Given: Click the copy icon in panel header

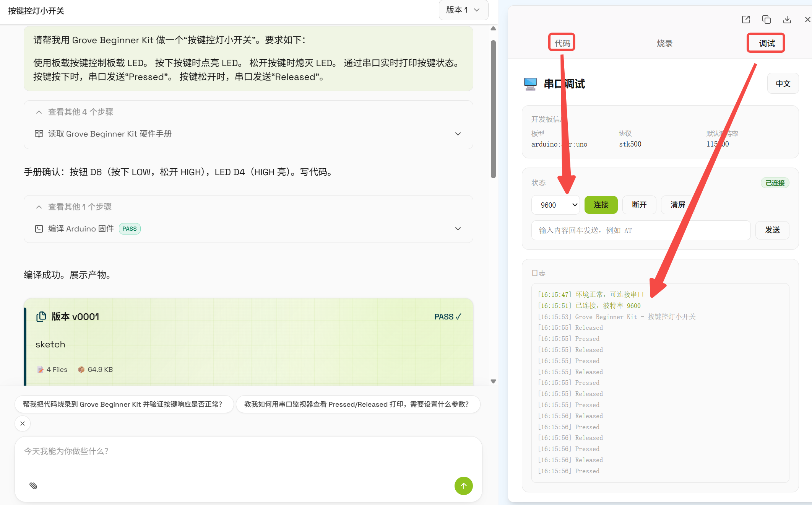Looking at the screenshot, I should (766, 20).
